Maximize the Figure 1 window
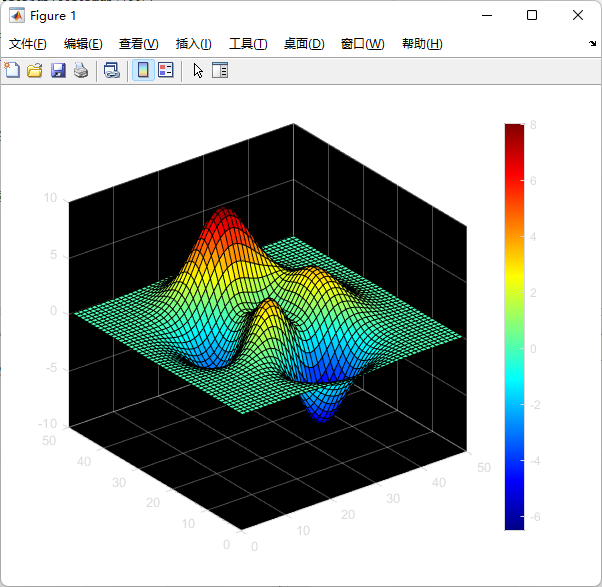 click(532, 15)
